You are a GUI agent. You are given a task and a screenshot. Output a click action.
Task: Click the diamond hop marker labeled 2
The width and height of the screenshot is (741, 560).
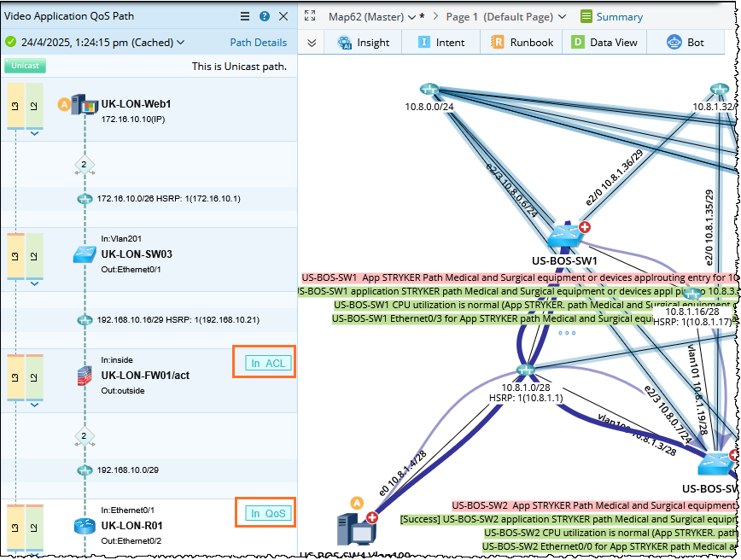tap(84, 165)
